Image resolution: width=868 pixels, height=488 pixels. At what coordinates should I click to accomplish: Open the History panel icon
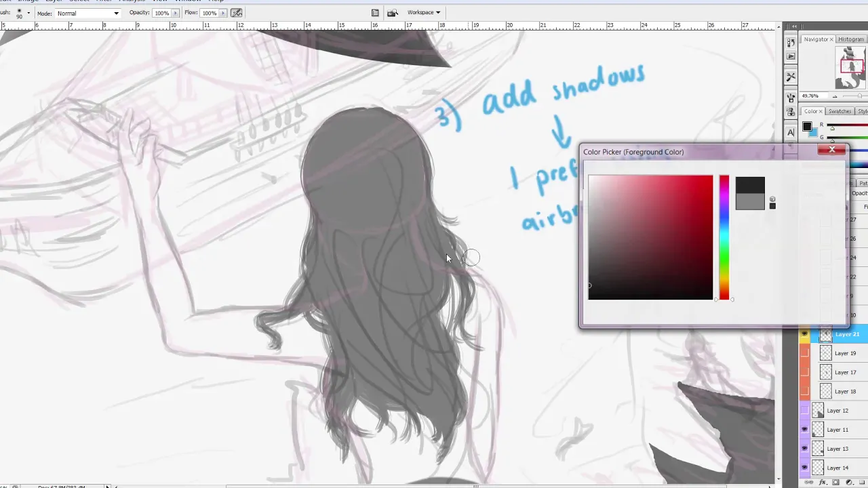point(791,43)
